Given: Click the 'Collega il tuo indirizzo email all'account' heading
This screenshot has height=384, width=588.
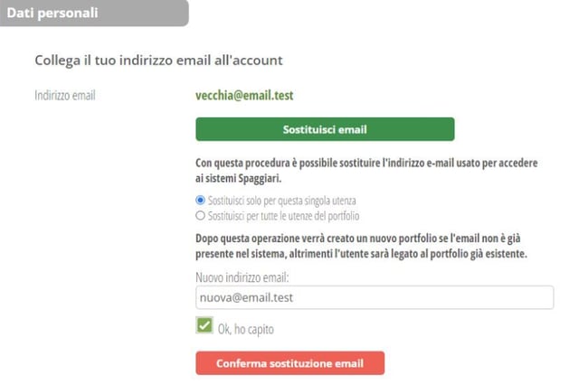Looking at the screenshot, I should pyautogui.click(x=158, y=61).
